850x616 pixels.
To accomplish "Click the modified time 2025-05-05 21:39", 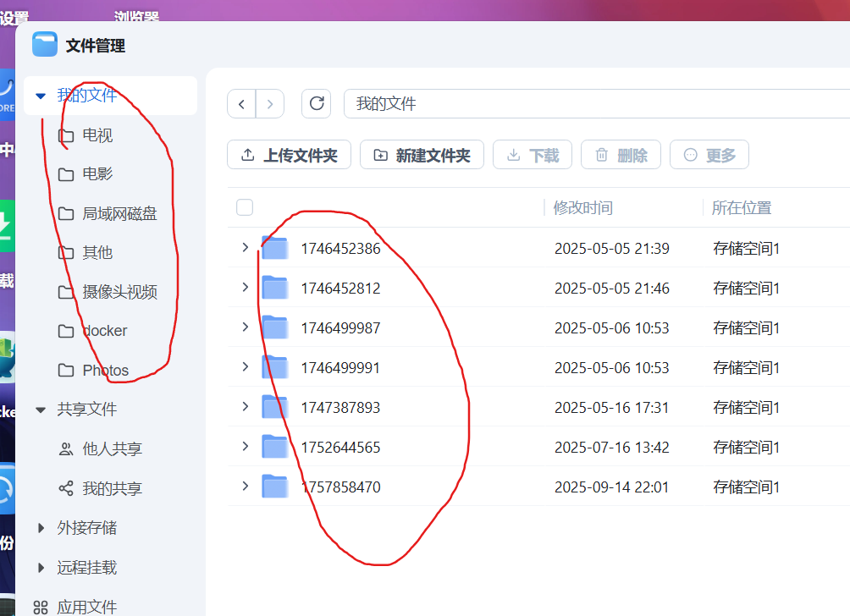I will tap(611, 249).
